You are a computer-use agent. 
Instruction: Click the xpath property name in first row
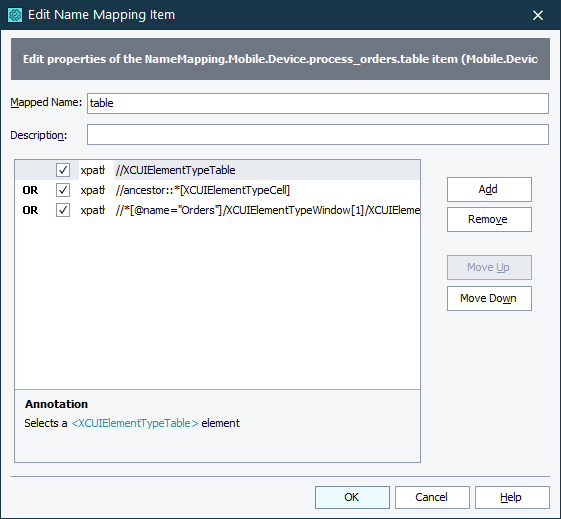pyautogui.click(x=92, y=170)
